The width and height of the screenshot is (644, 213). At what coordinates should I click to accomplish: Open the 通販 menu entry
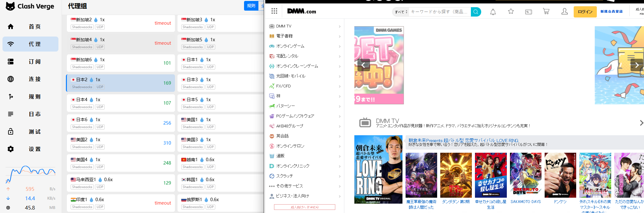click(x=305, y=156)
